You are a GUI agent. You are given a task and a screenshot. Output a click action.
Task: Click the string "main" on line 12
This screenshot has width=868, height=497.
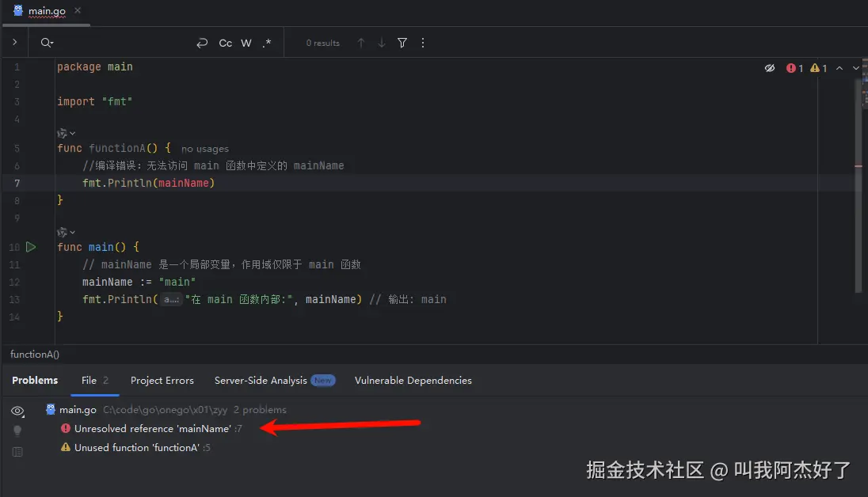[x=177, y=283]
